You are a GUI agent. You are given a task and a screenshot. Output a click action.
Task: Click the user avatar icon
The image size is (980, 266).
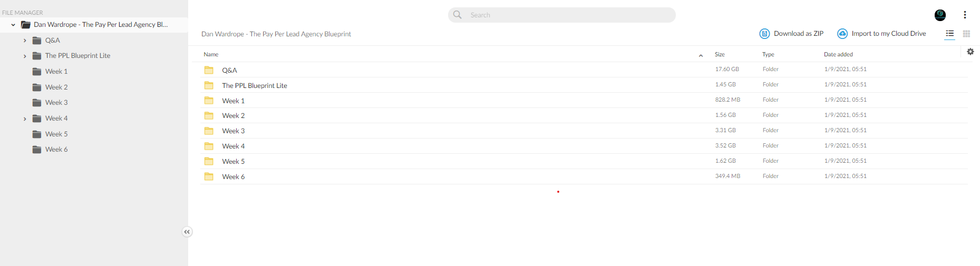click(x=940, y=15)
